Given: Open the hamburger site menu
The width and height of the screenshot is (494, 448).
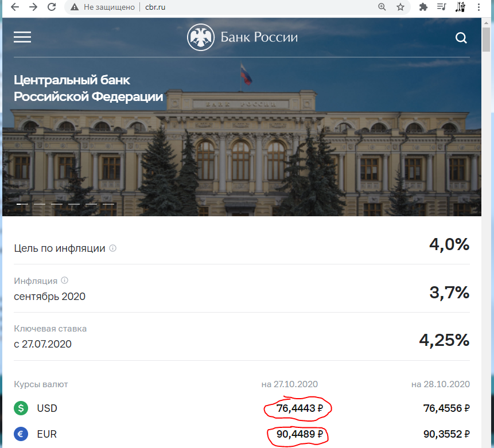Looking at the screenshot, I should [x=22, y=37].
